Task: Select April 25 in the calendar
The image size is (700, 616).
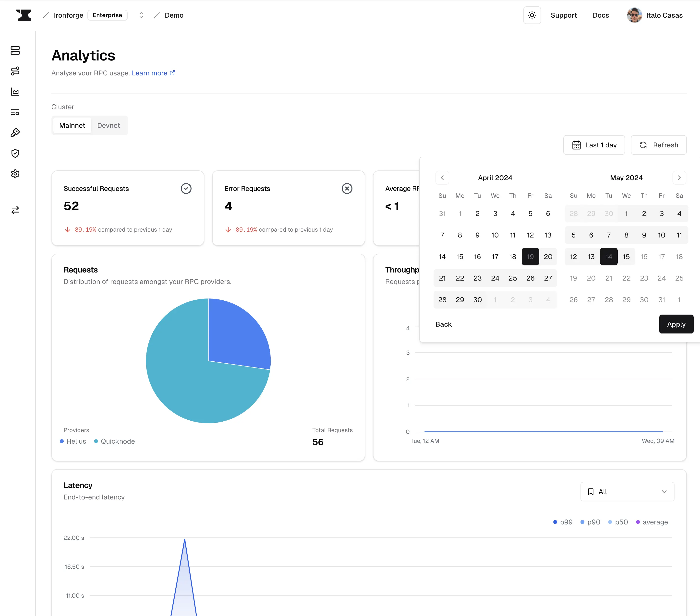Action: 513,278
